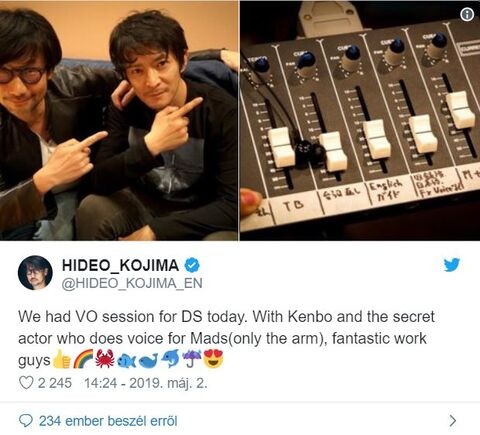Click the Twitter bird logo
Image resolution: width=480 pixels, height=435 pixels.
452,265
